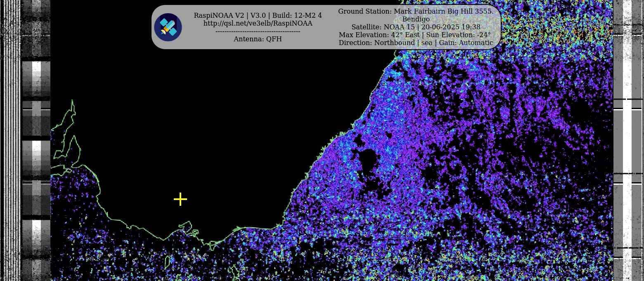Click the Bendigo location text
The image size is (644, 281).
tap(415, 19)
